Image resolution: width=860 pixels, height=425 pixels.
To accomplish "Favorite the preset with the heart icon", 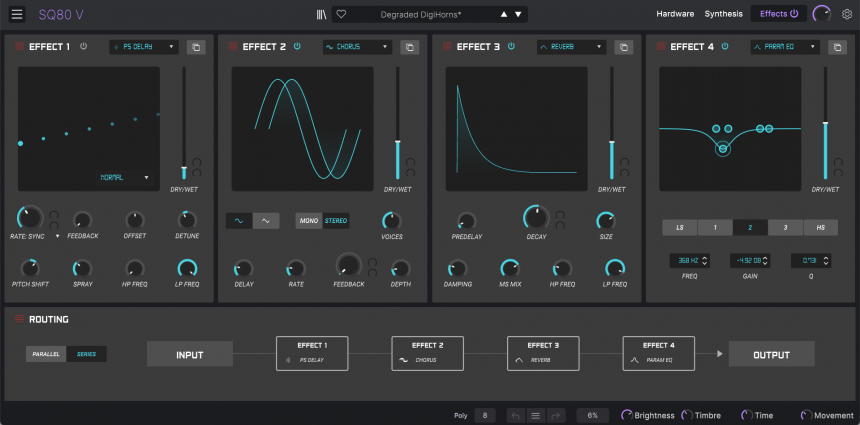I will click(x=341, y=14).
